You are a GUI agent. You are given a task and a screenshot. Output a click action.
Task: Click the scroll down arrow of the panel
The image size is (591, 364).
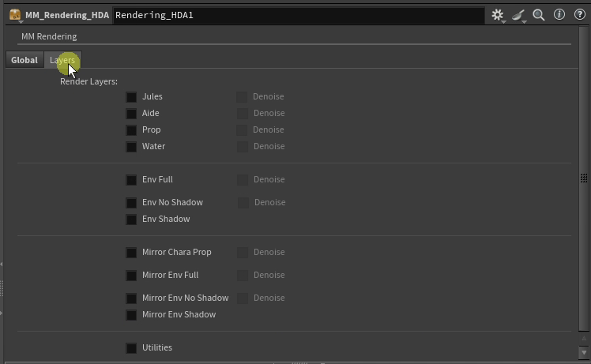[584, 352]
